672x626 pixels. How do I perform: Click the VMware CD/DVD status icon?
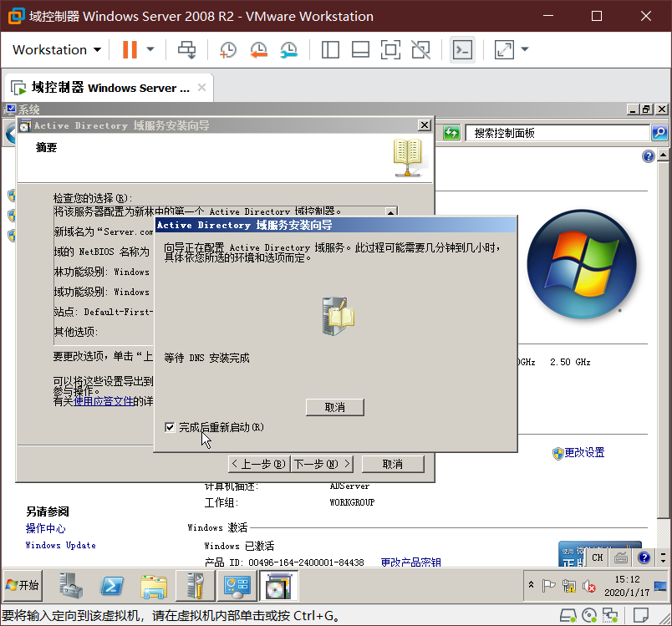589,616
